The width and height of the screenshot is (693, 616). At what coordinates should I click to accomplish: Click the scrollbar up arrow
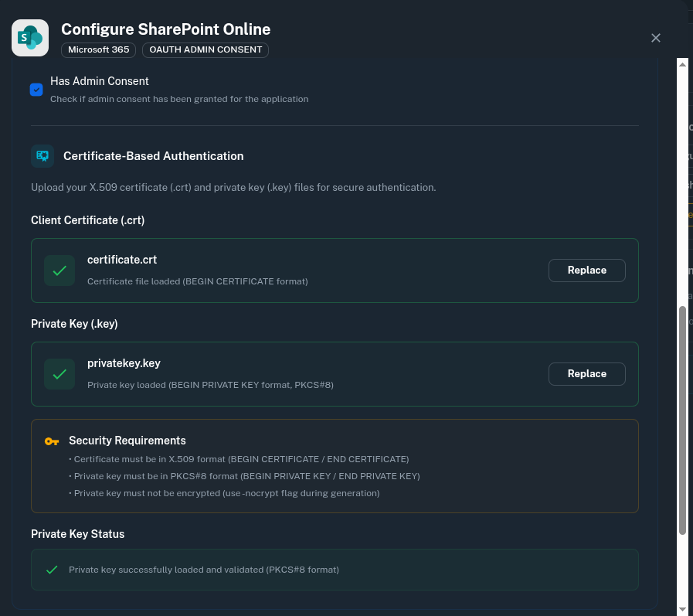[683, 65]
